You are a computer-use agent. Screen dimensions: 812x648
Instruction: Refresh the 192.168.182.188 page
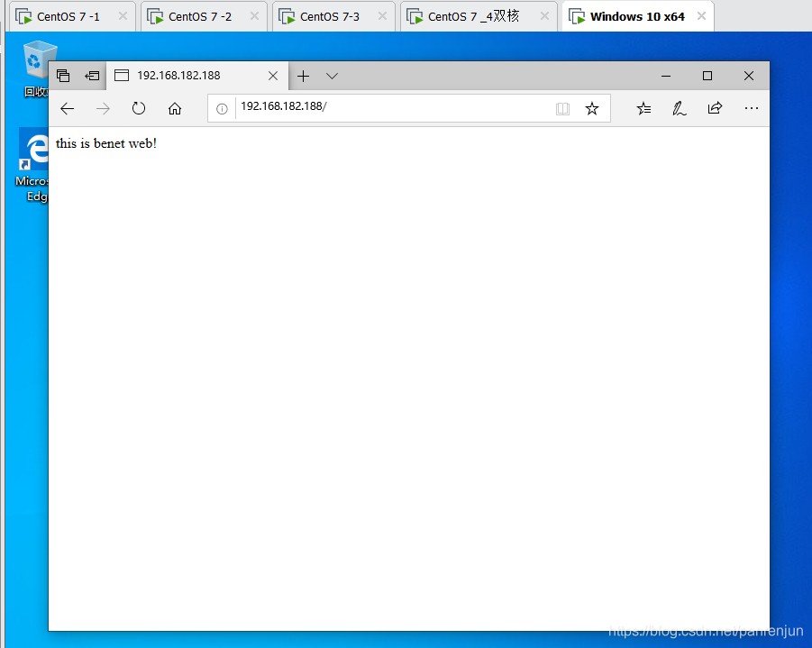coord(138,109)
